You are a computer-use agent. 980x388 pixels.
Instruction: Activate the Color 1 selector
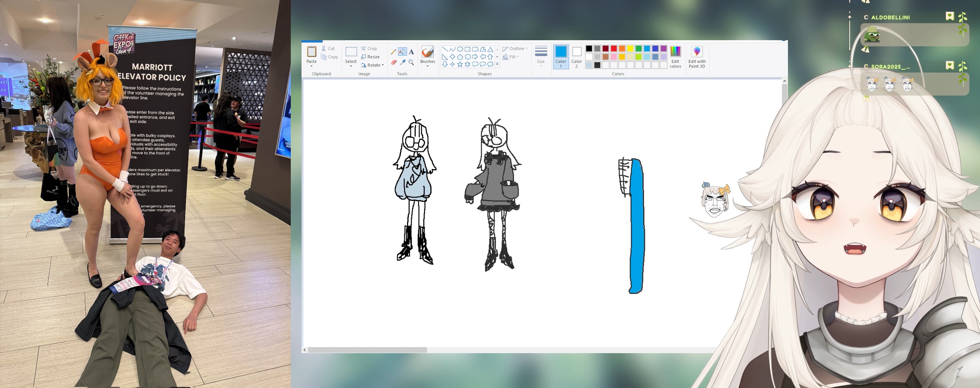point(561,57)
